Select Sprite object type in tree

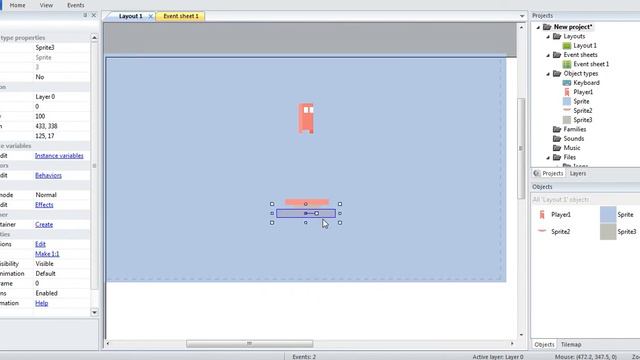point(581,101)
